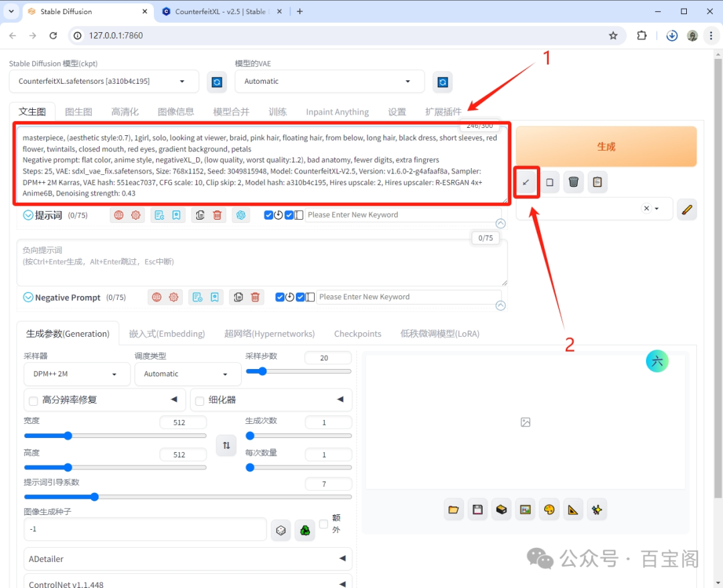Click the red trash icon in 提示词 toolbar
723x588 pixels.
click(x=217, y=215)
